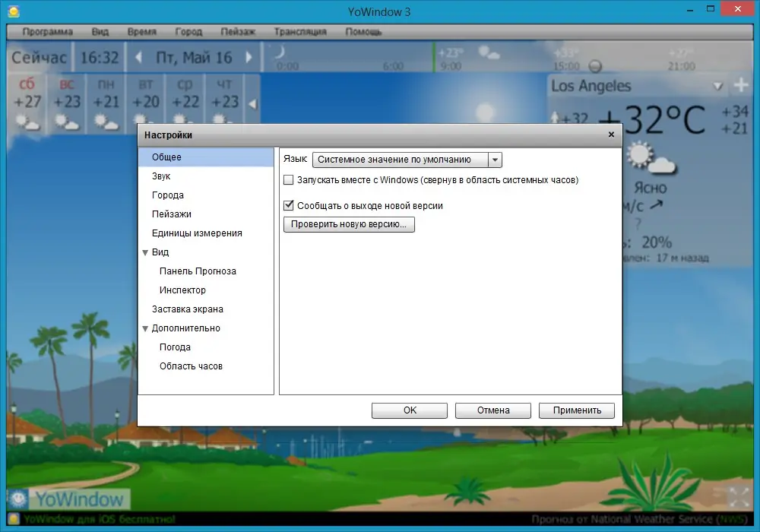Open the Помощь menu
This screenshot has width=760, height=532.
click(363, 31)
